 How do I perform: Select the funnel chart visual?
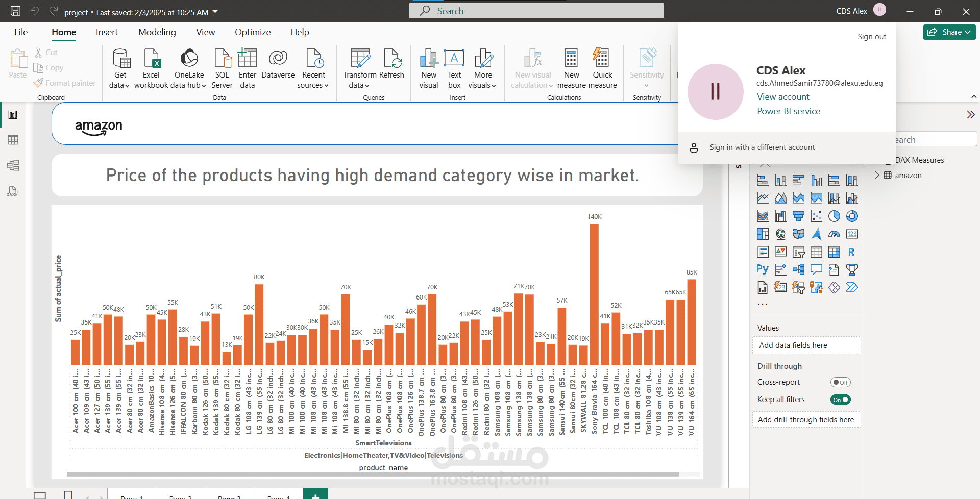coord(798,216)
